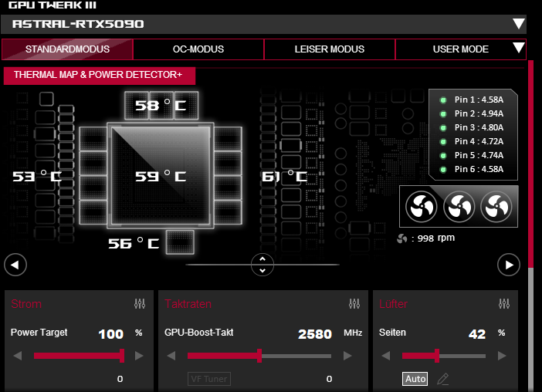The width and height of the screenshot is (542, 392).
Task: Switch to STANDARDMODUS profile
Action: [67, 49]
